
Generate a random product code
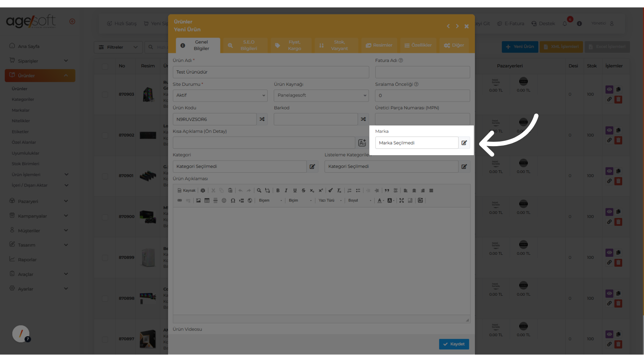coord(262,119)
